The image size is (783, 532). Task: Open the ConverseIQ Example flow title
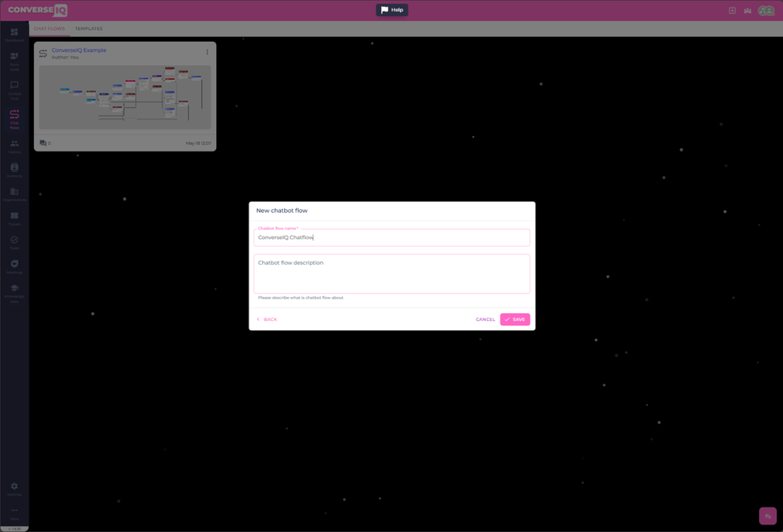pos(79,50)
